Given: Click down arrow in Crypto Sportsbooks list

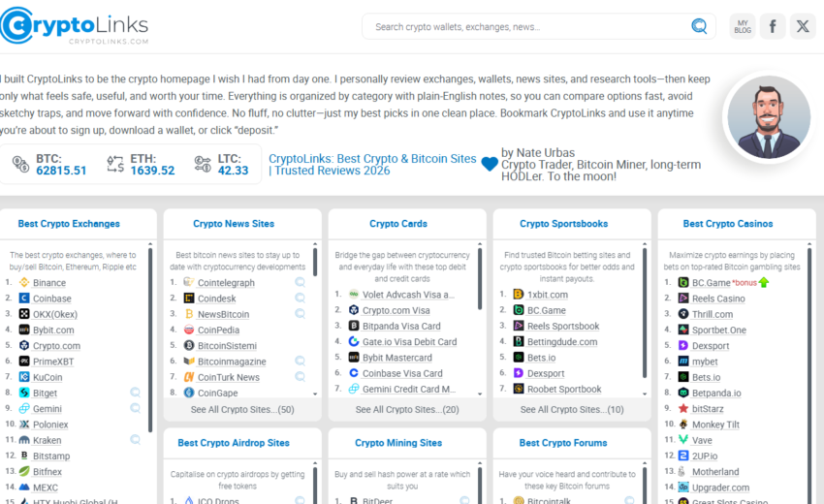Looking at the screenshot, I should 645,394.
